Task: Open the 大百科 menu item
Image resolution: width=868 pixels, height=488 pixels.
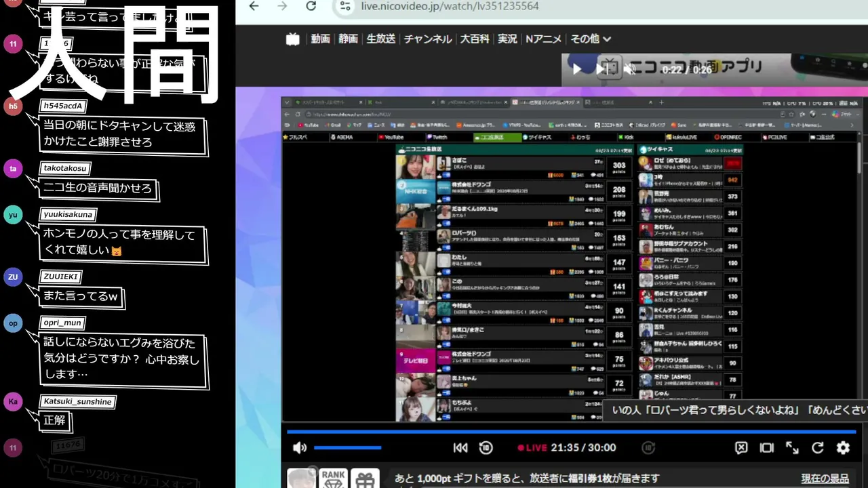Action: point(474,39)
